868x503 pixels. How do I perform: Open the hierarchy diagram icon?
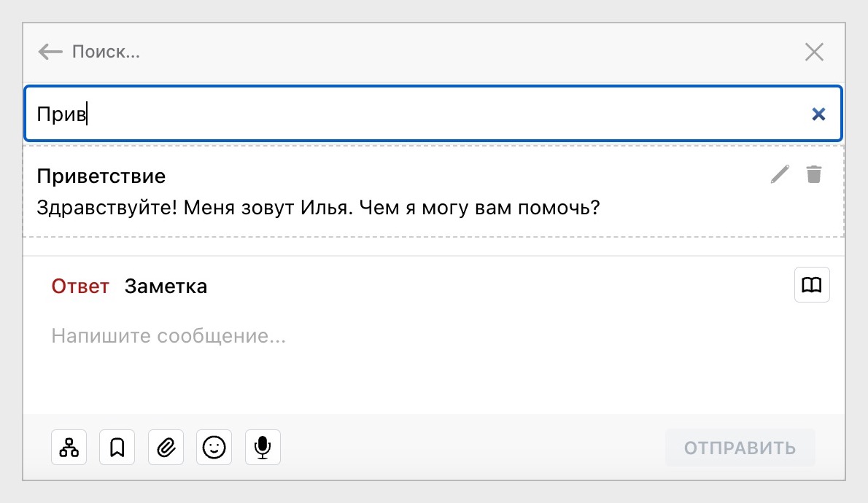pyautogui.click(x=69, y=448)
